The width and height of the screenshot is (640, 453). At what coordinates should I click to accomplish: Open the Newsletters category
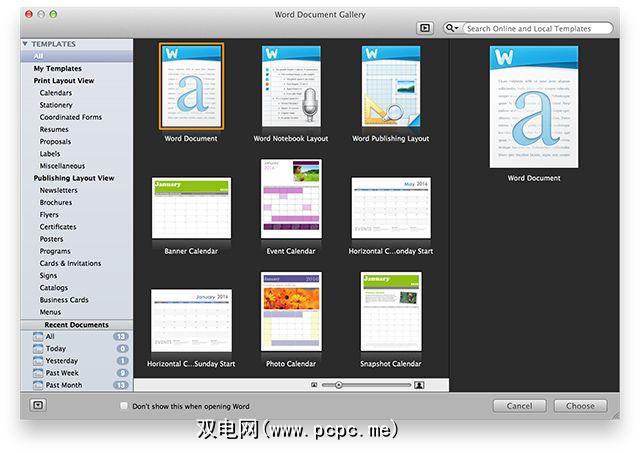click(x=58, y=190)
